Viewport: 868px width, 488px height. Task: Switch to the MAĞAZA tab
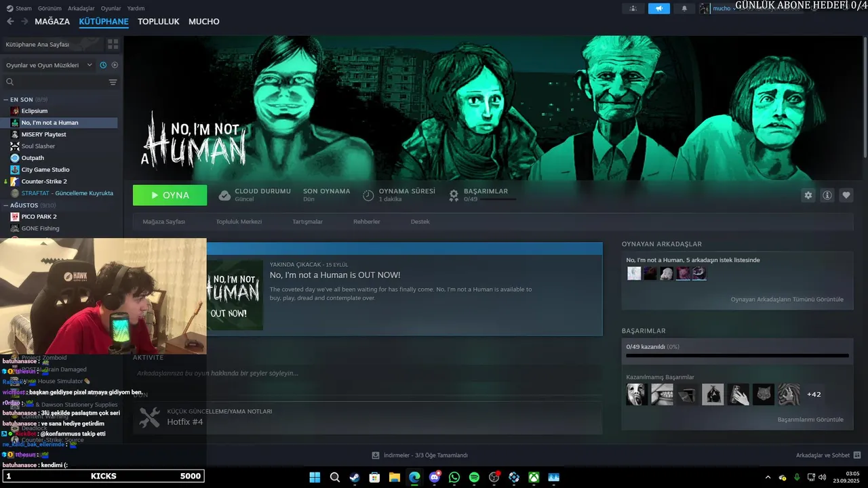tap(52, 22)
